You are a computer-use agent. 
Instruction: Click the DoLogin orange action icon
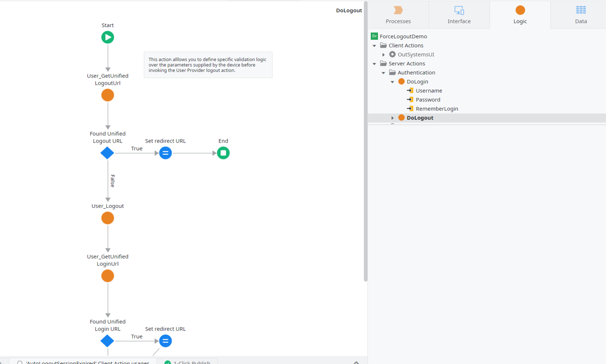401,81
